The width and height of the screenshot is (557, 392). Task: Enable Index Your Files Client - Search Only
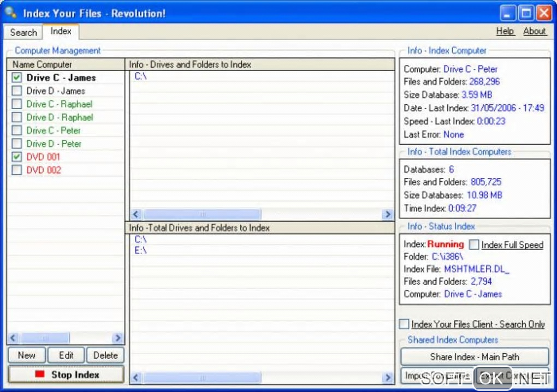[404, 324]
